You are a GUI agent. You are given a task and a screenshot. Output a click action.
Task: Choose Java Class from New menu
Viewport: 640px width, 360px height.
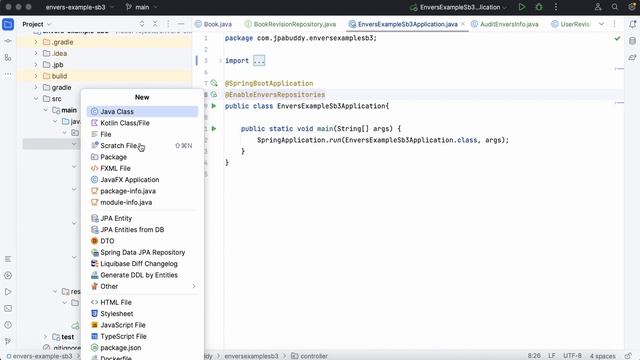(x=142, y=111)
